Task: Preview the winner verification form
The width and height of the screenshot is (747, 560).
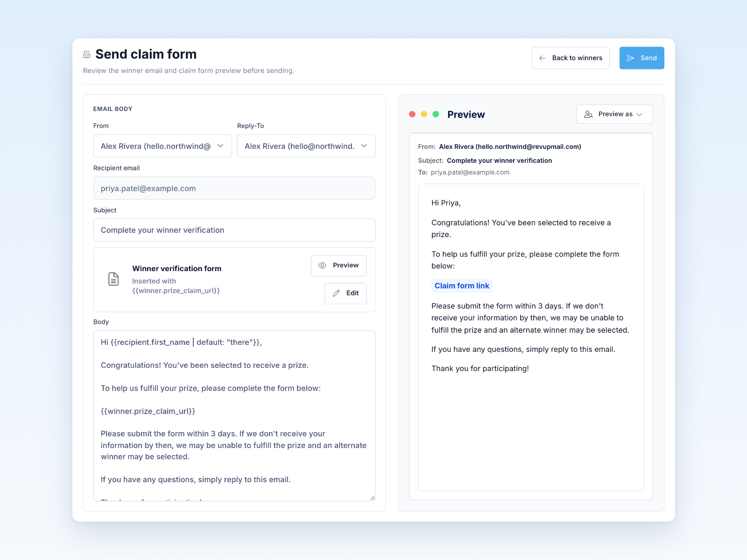Action: click(x=338, y=266)
